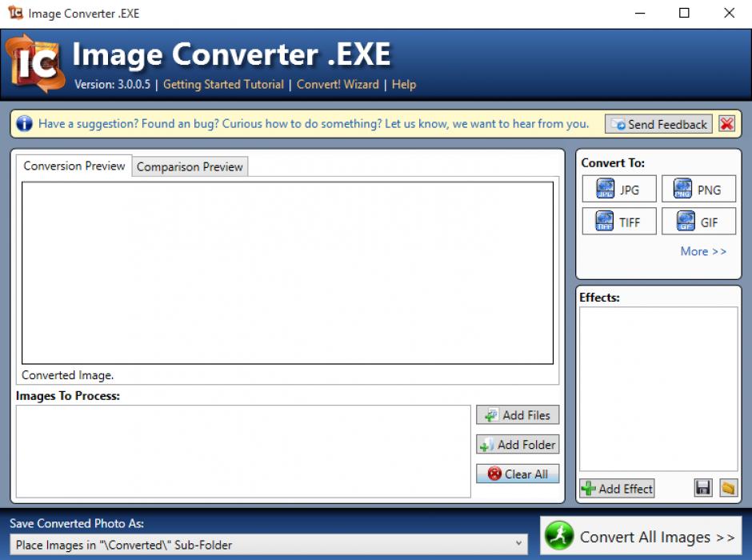Click the floppy disk save effects icon
Screen dimensions: 752x560
tap(703, 488)
